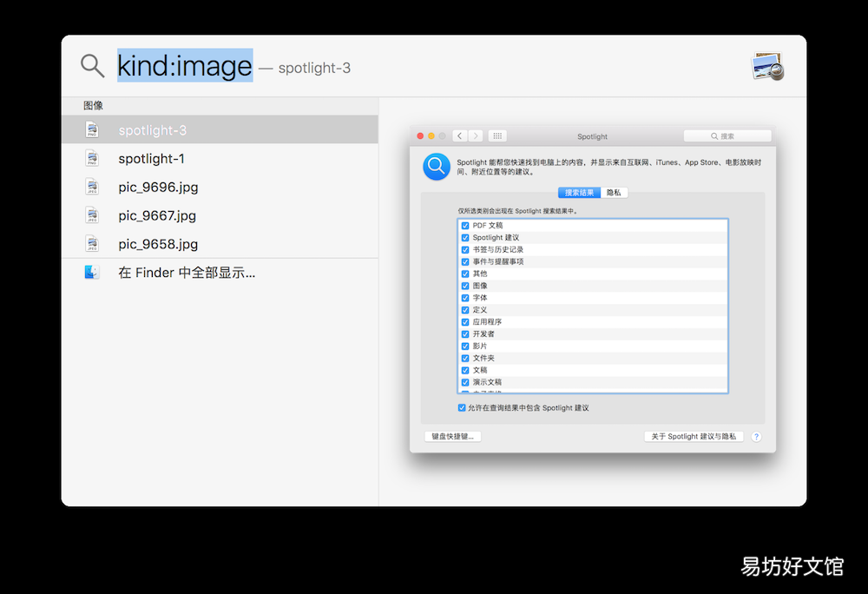The width and height of the screenshot is (868, 594).
Task: Click the JPEG icon beside pic_9696.jpg
Action: point(92,187)
